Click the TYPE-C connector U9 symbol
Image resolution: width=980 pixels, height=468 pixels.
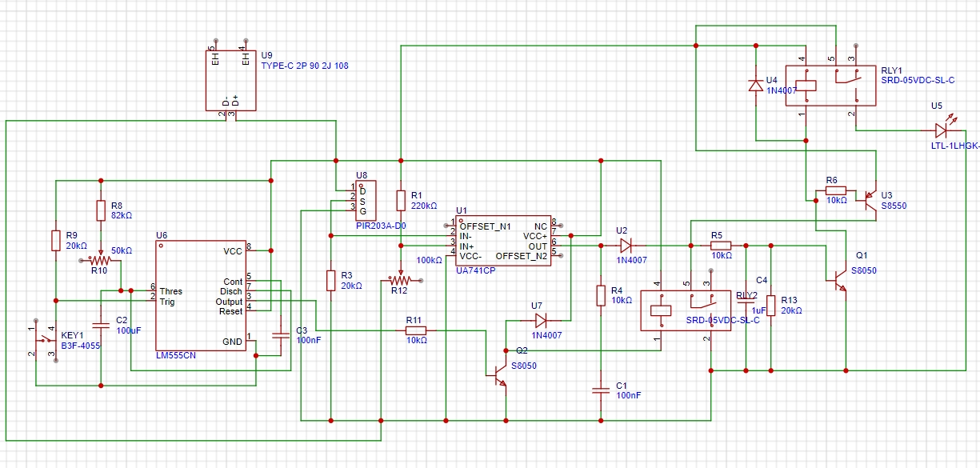pos(231,80)
